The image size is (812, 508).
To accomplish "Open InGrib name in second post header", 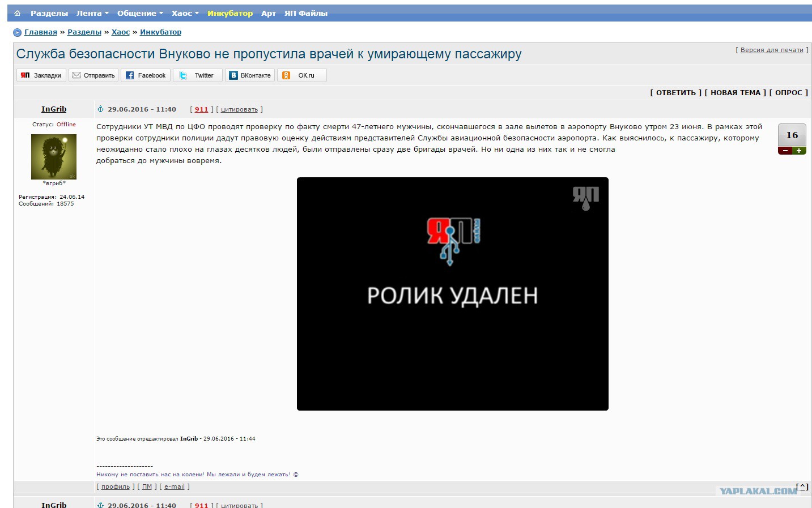I will click(x=54, y=505).
